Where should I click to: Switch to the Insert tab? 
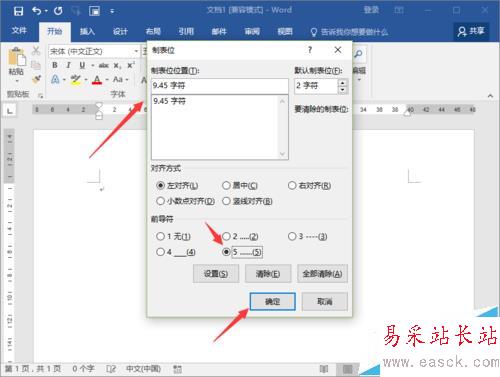87,32
